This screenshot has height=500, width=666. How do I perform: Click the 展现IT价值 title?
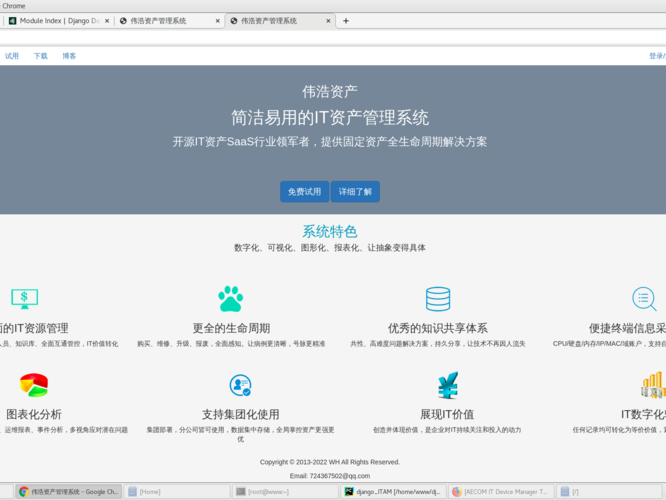pyautogui.click(x=447, y=414)
